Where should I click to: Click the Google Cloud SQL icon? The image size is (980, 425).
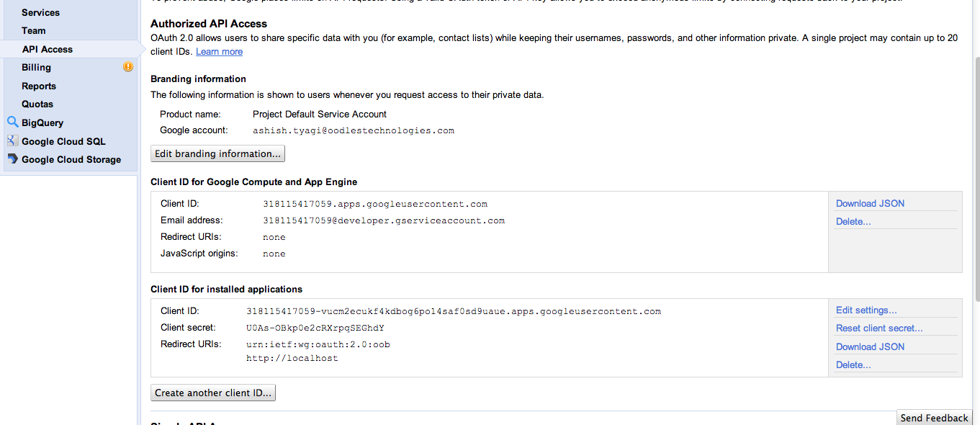tap(12, 141)
